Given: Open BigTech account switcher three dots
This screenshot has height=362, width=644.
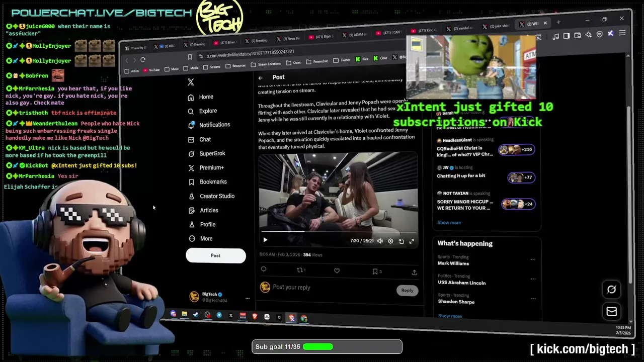Looking at the screenshot, I should 247,298.
